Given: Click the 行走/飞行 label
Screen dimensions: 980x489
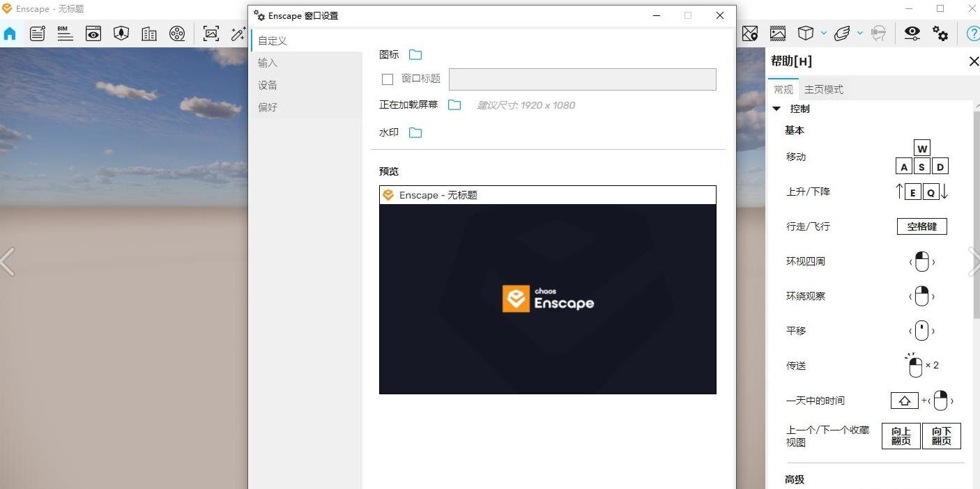Looking at the screenshot, I should coord(808,226).
